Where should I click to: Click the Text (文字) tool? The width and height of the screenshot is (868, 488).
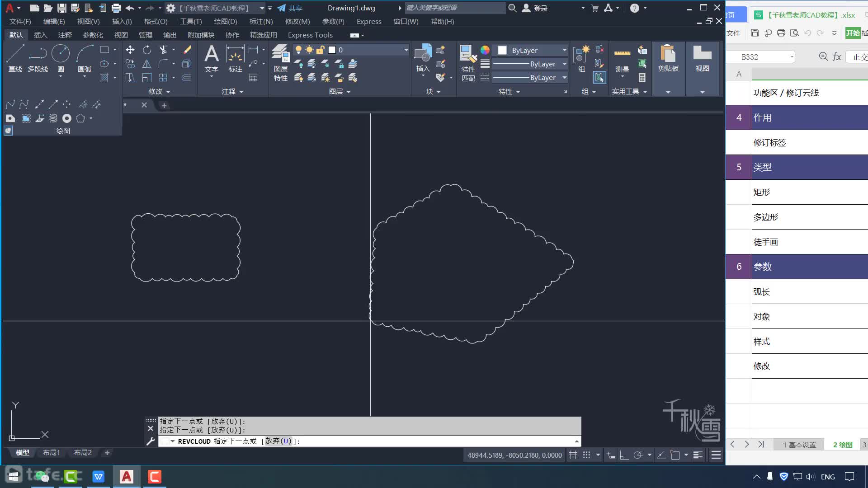pos(211,59)
